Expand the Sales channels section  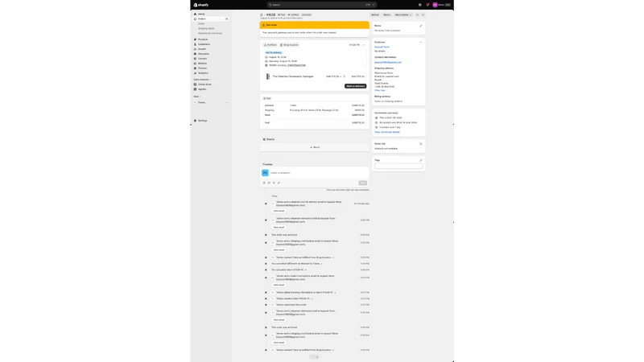[x=202, y=80]
